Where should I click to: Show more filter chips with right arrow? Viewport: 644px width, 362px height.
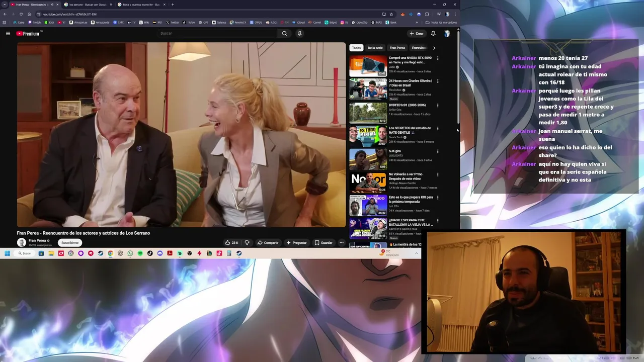pos(434,48)
